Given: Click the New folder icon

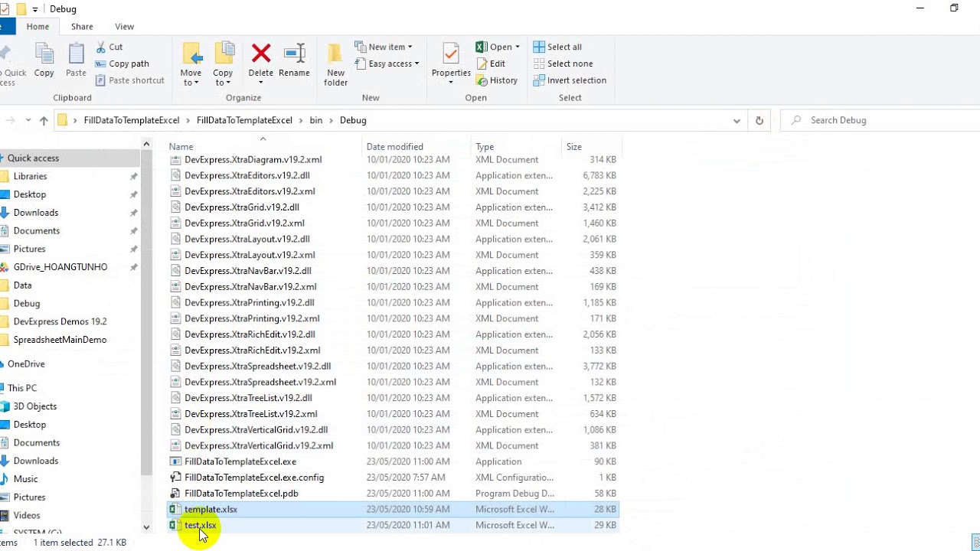Looking at the screenshot, I should pyautogui.click(x=335, y=54).
